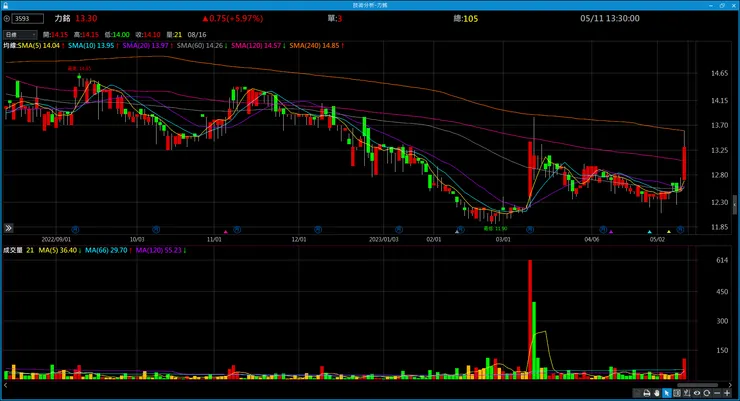740x401 pixels.
Task: Click the 均線 moving average label
Action: (10, 46)
